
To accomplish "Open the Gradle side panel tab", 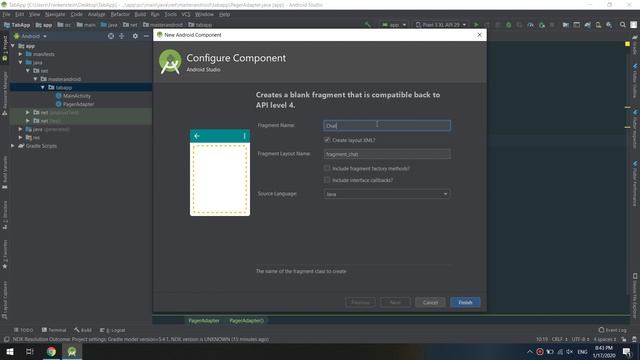I will (x=635, y=45).
